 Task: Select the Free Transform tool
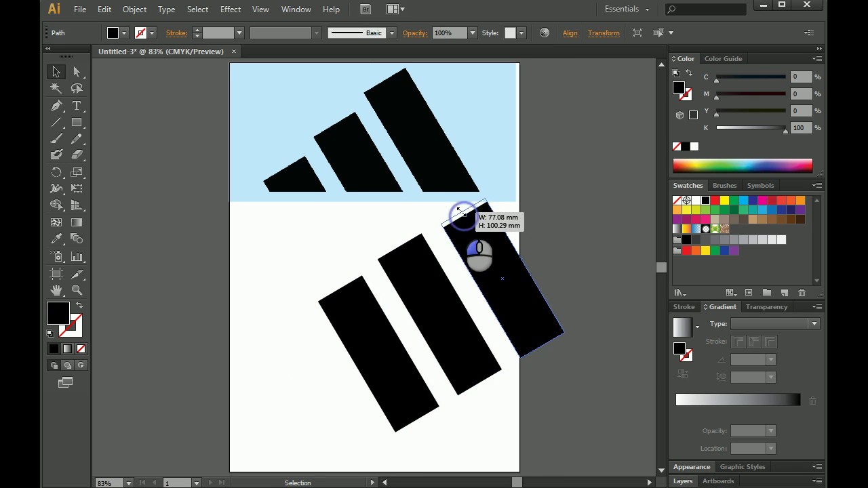coord(77,188)
